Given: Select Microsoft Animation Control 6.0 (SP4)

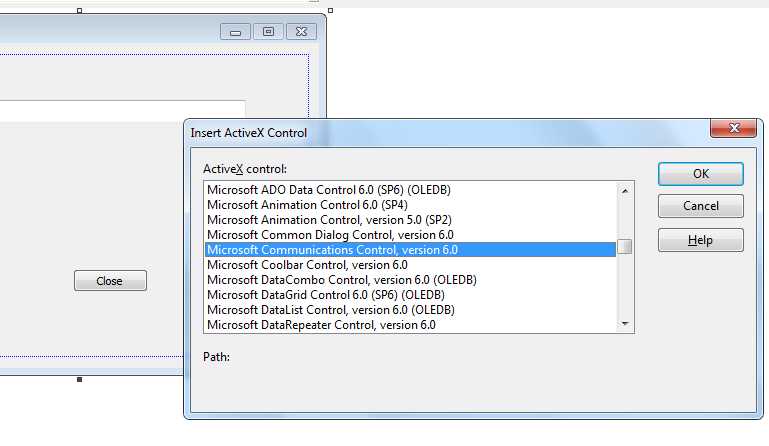Looking at the screenshot, I should click(x=410, y=205).
